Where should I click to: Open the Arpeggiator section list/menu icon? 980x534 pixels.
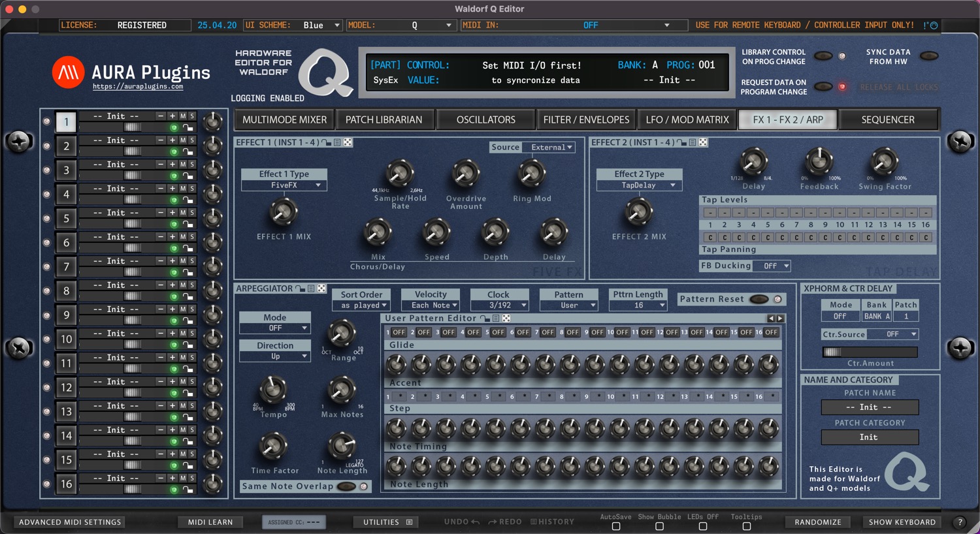[311, 289]
